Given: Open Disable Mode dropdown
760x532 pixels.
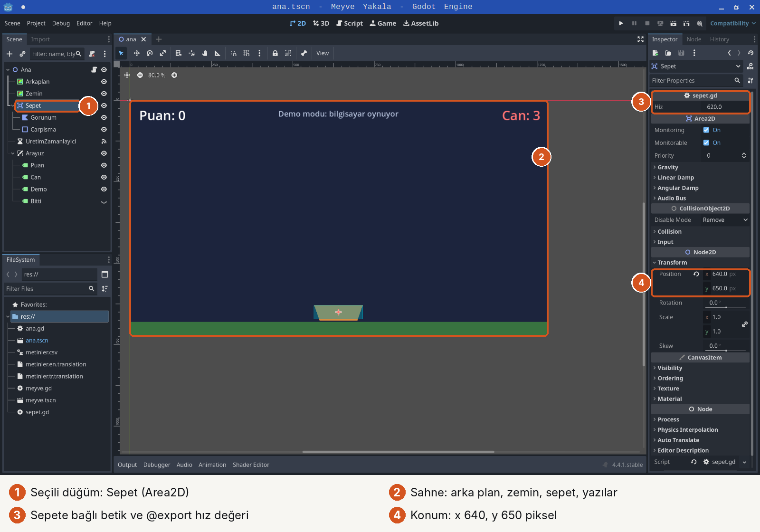Looking at the screenshot, I should pos(724,220).
